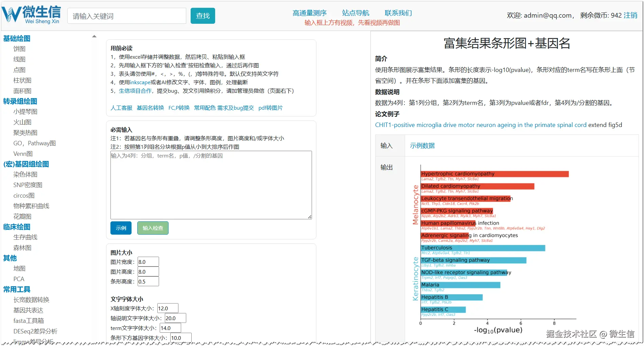
Task: Click the enrichment bar chart output image
Action: (x=494, y=250)
